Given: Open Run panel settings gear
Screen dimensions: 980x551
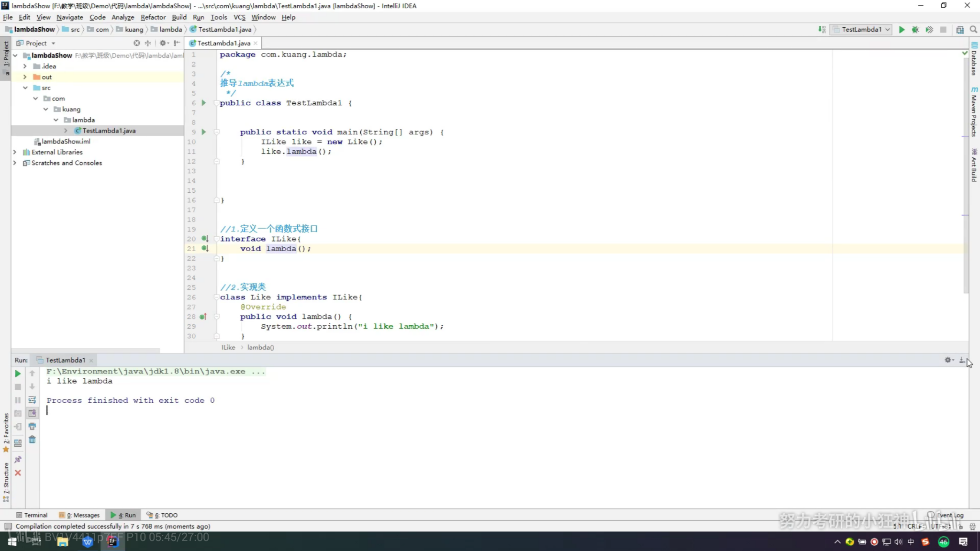Looking at the screenshot, I should coord(948,360).
